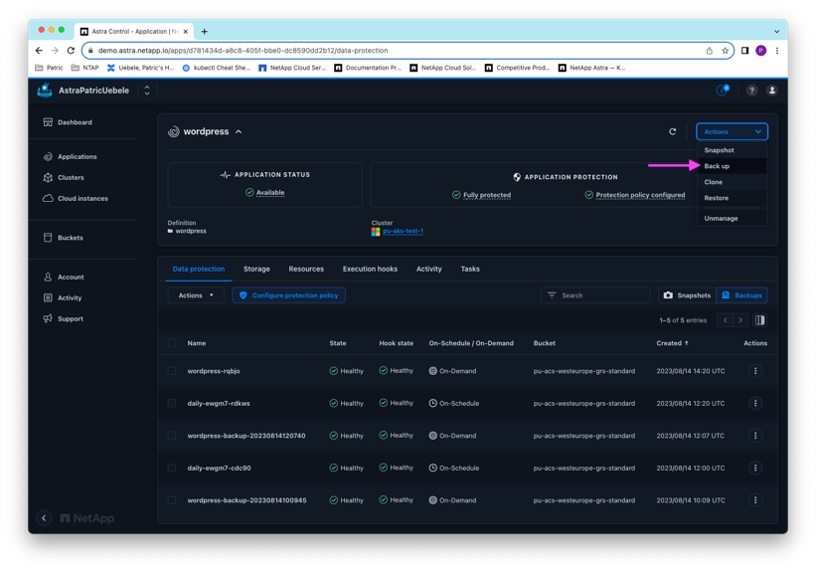Check the wordpress-backup-20230814120740 row checkbox
This screenshot has width=816, height=571.
point(172,436)
